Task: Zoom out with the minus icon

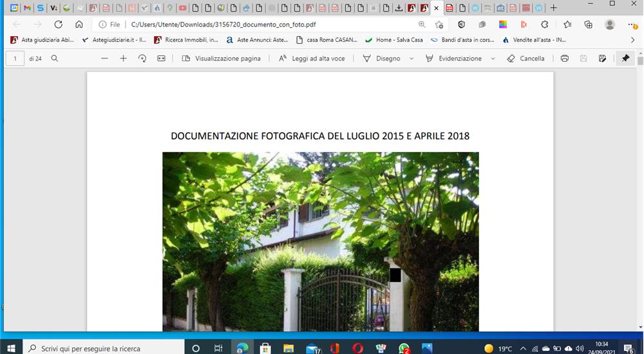Action: 104,59
